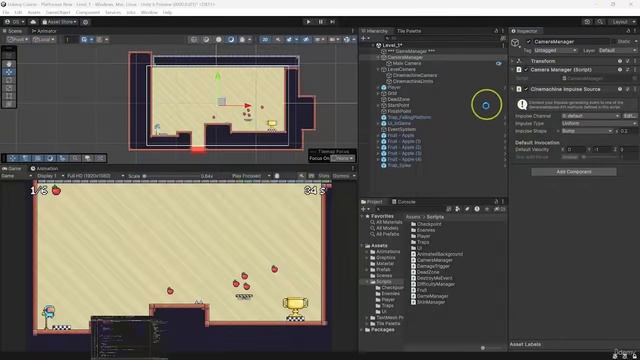640x360 pixels.
Task: Click the settings gear beside Asset Store
Action: click(x=85, y=22)
